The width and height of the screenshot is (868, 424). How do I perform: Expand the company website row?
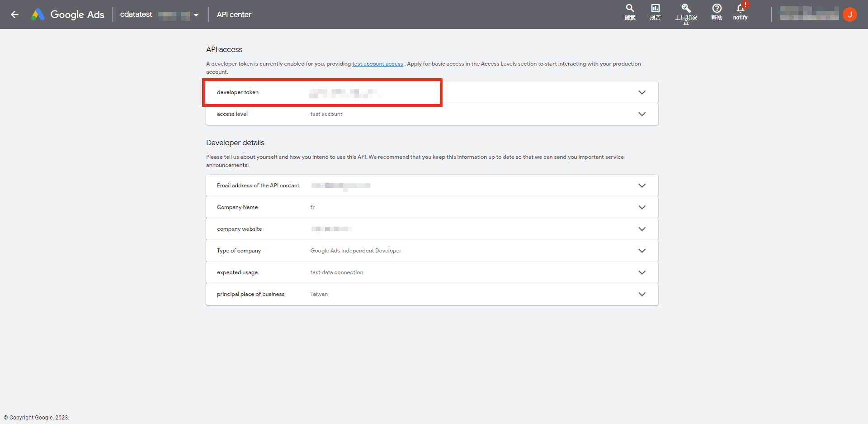tap(642, 229)
